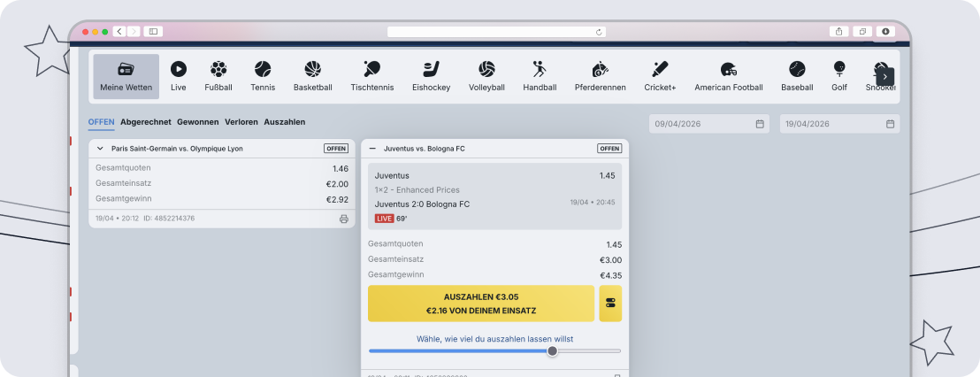Switch to the OFFEN tab
The width and height of the screenshot is (980, 377).
pyautogui.click(x=101, y=122)
